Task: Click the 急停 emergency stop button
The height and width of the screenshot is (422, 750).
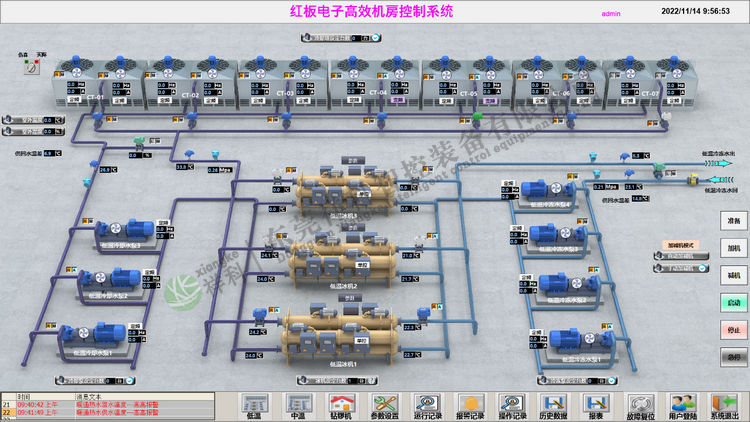Action: (734, 356)
